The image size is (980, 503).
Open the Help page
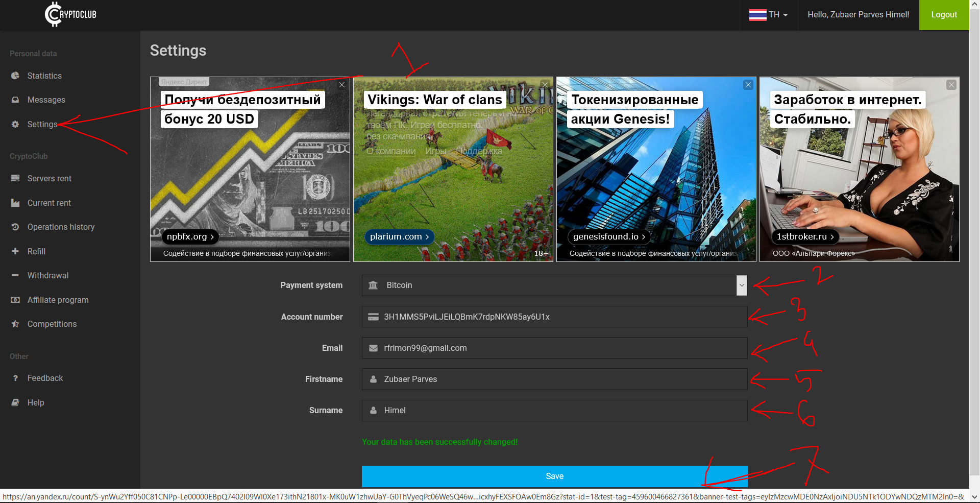[x=36, y=402]
